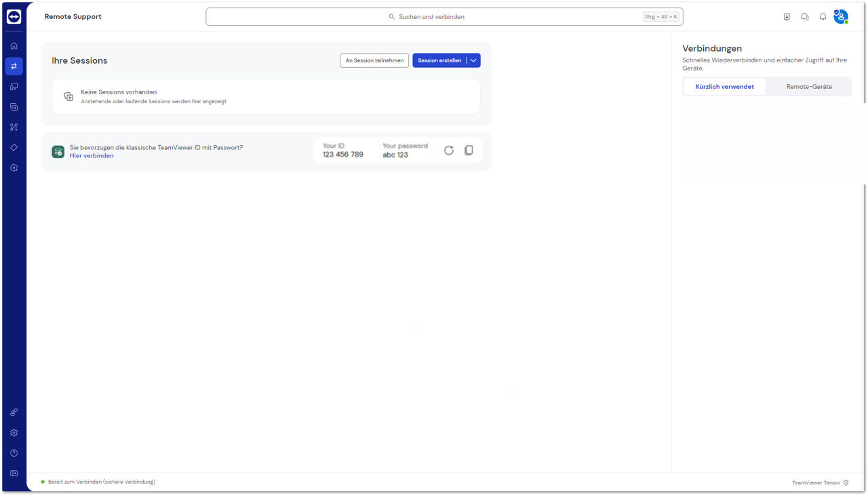Click the Your ID label
868x496 pixels.
click(334, 146)
